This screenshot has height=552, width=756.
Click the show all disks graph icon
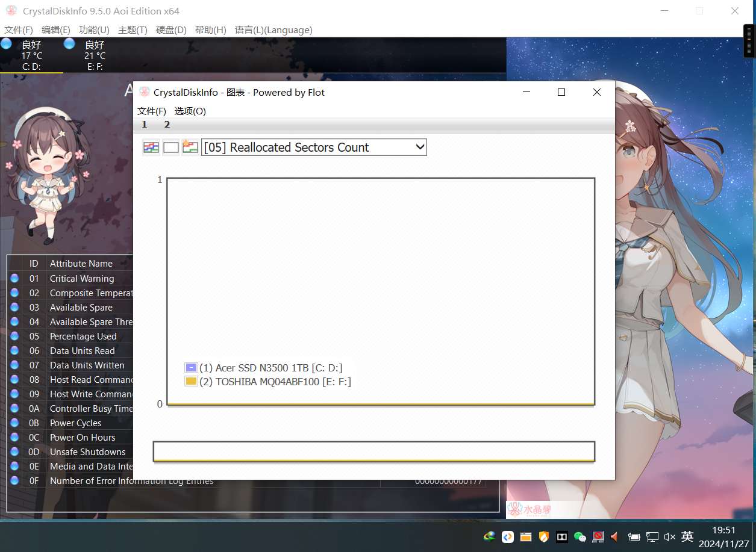tap(151, 147)
